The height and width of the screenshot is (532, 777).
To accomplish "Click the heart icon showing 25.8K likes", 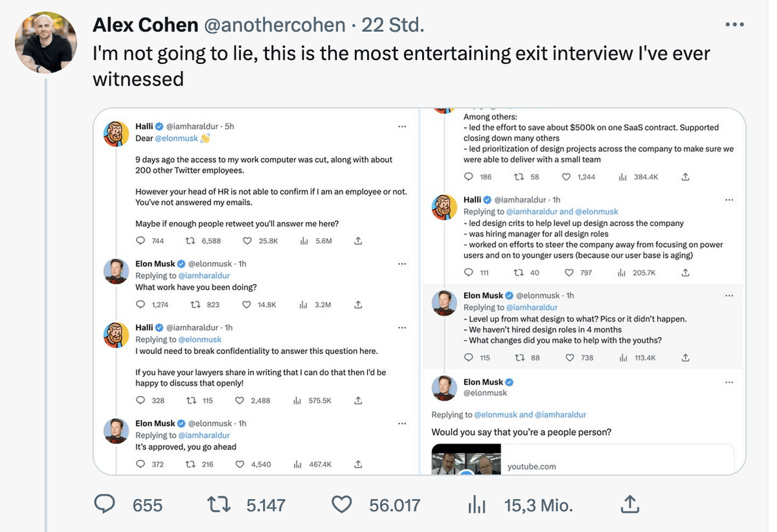I will pos(247,241).
